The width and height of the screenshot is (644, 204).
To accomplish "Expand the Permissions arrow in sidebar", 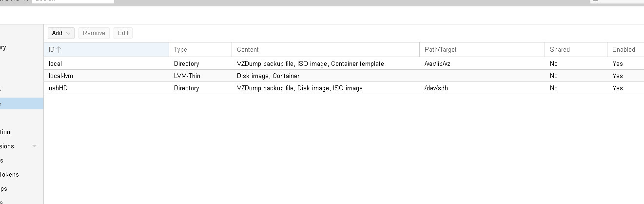I will click(x=34, y=146).
